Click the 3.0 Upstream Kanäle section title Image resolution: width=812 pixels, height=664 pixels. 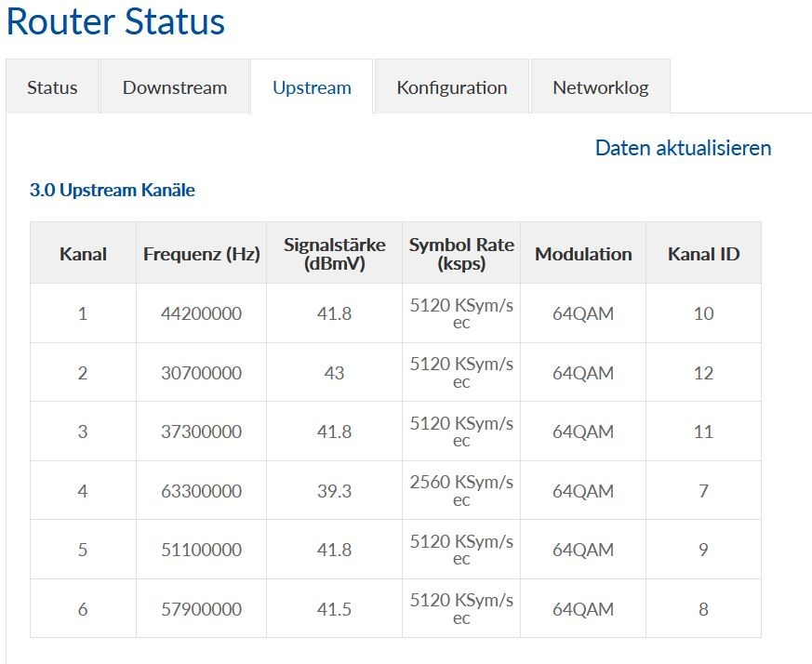tap(113, 191)
